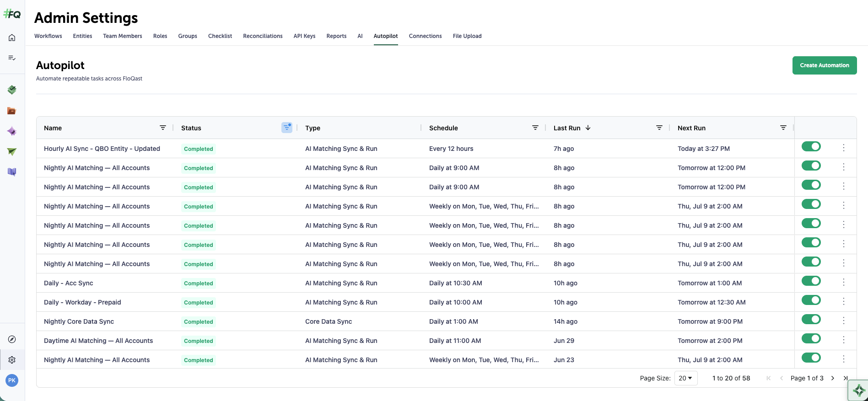Open kebab menu for Daily - Acc Sync row
868x401 pixels.
tap(844, 282)
